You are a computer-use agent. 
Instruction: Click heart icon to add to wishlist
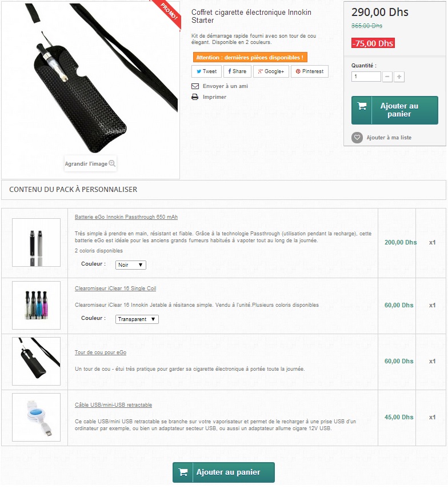pyautogui.click(x=357, y=138)
